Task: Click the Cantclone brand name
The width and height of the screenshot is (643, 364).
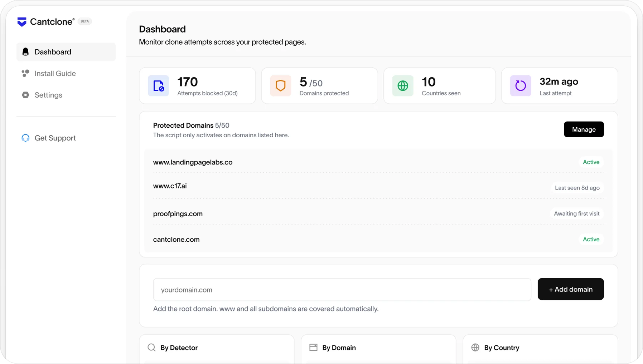Action: (52, 22)
